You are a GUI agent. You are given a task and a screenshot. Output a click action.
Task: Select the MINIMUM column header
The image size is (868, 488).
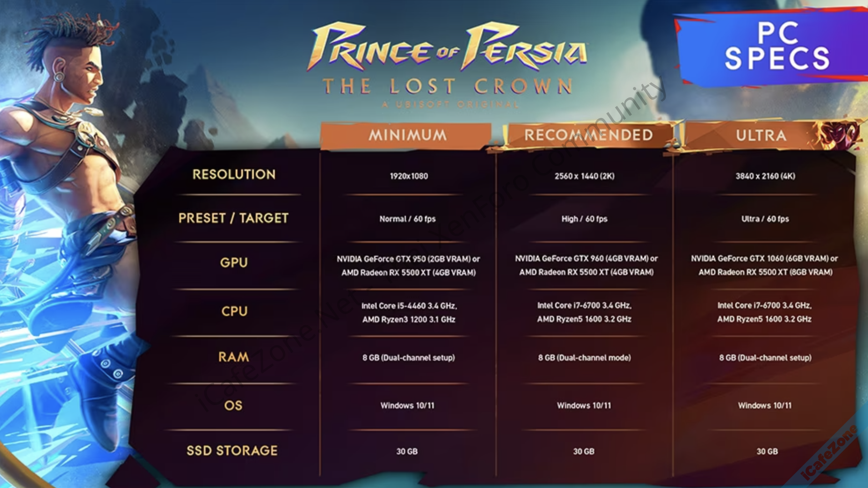click(x=407, y=135)
